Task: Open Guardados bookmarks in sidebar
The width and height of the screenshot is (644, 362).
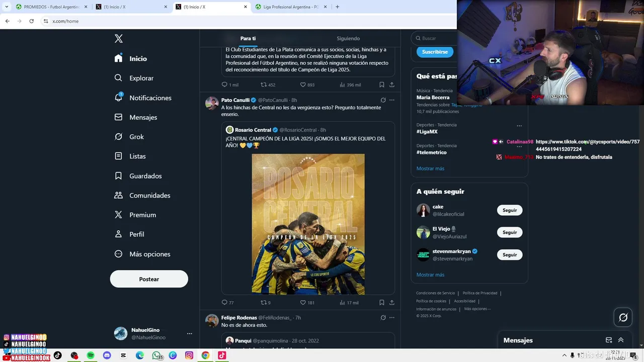Action: coord(138,176)
